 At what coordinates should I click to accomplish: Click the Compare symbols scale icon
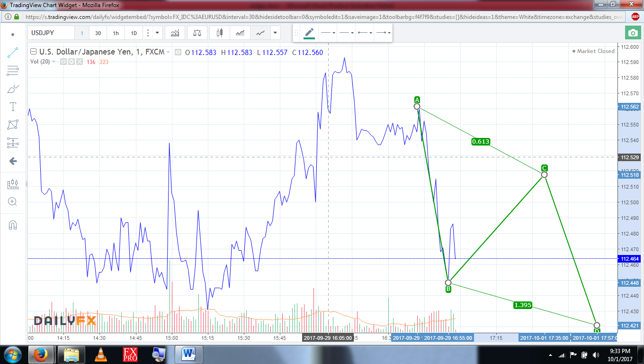tap(197, 33)
